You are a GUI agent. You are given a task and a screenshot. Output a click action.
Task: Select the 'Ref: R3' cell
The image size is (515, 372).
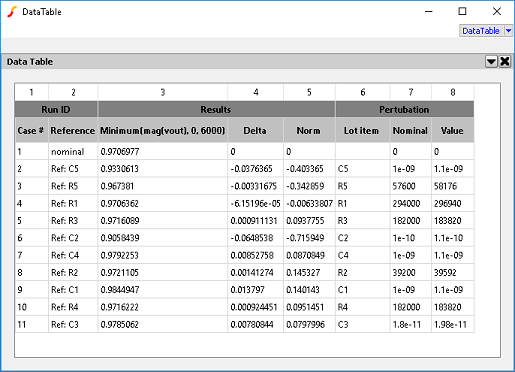pyautogui.click(x=73, y=221)
